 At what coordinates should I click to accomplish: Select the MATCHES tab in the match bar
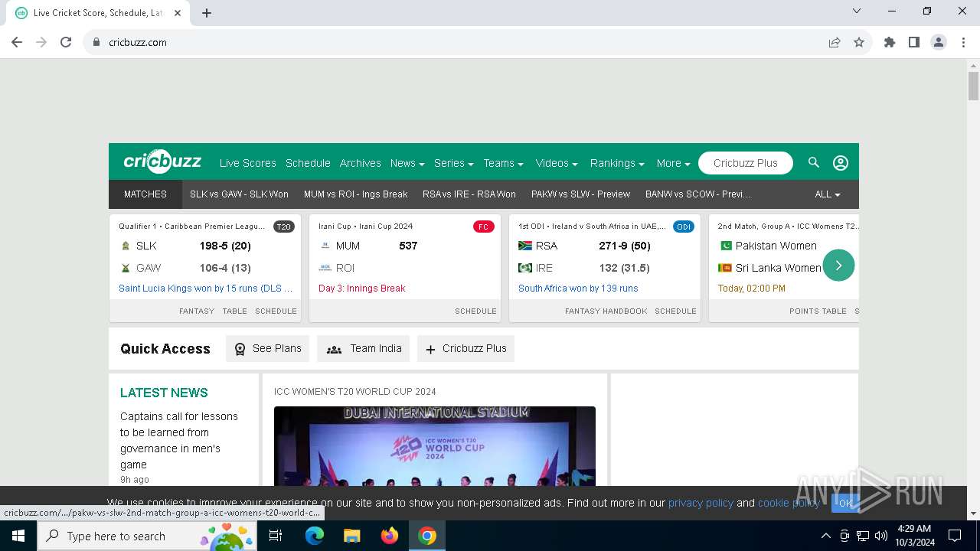(145, 194)
